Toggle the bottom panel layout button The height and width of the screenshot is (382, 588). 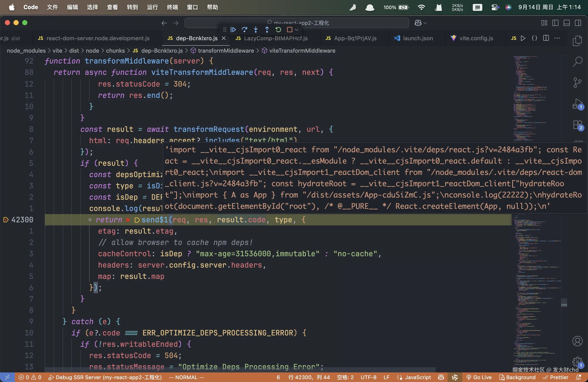(x=566, y=23)
